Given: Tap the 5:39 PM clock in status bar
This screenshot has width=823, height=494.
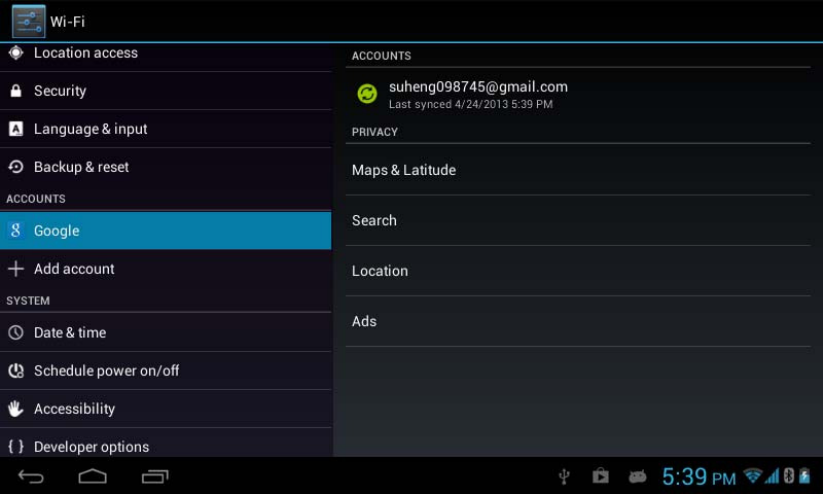Looking at the screenshot, I should point(699,477).
